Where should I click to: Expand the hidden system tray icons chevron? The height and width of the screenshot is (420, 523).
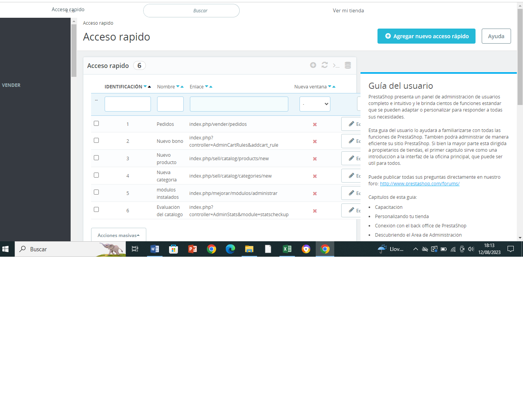click(416, 249)
